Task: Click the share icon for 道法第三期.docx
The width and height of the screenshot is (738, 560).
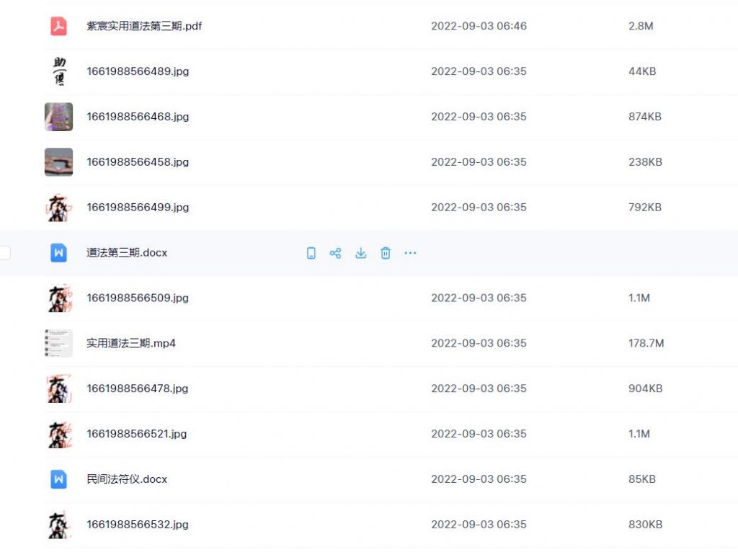Action: point(335,253)
